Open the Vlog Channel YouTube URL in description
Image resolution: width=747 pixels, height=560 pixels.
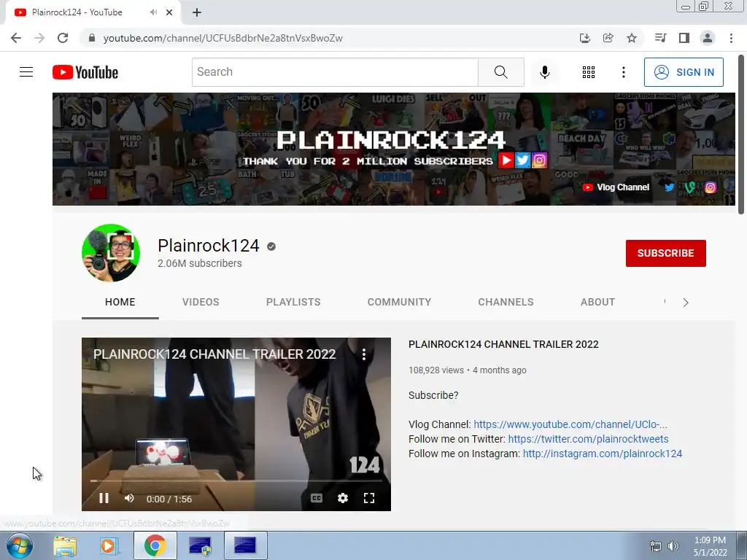[x=570, y=424]
